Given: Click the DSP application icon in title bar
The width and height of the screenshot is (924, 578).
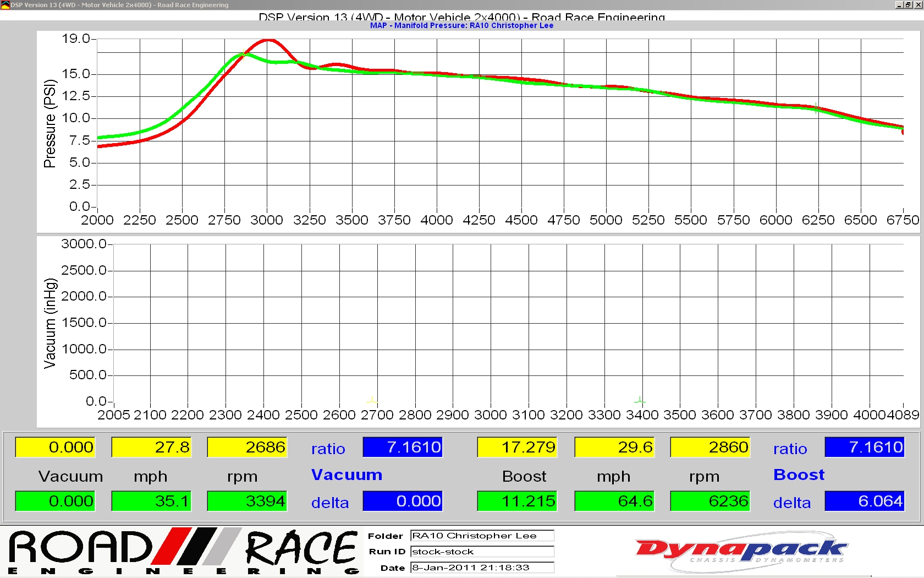Looking at the screenshot, I should click(x=5, y=5).
